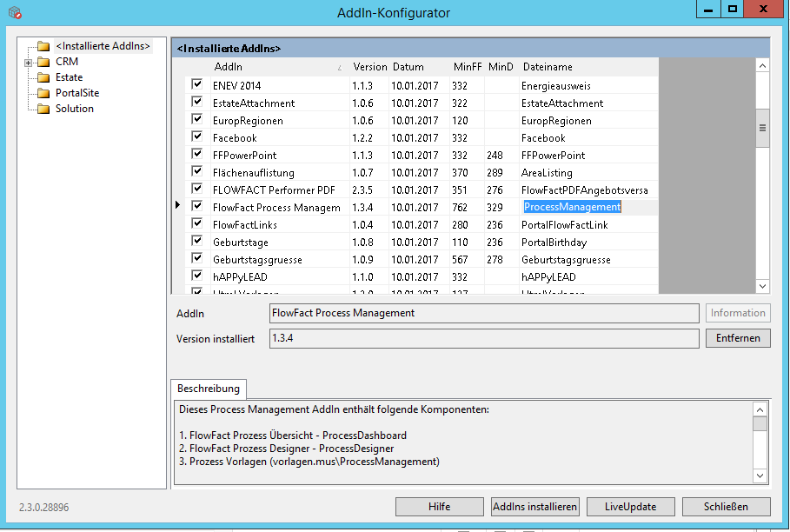Click the Estate folder icon
The height and width of the screenshot is (532, 790).
click(x=43, y=77)
